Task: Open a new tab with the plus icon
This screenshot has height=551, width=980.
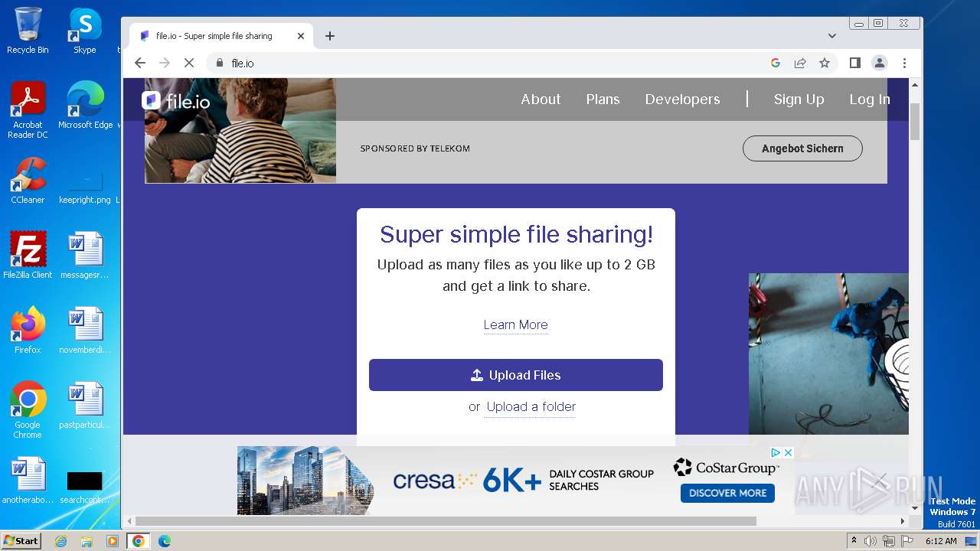Action: click(x=330, y=36)
